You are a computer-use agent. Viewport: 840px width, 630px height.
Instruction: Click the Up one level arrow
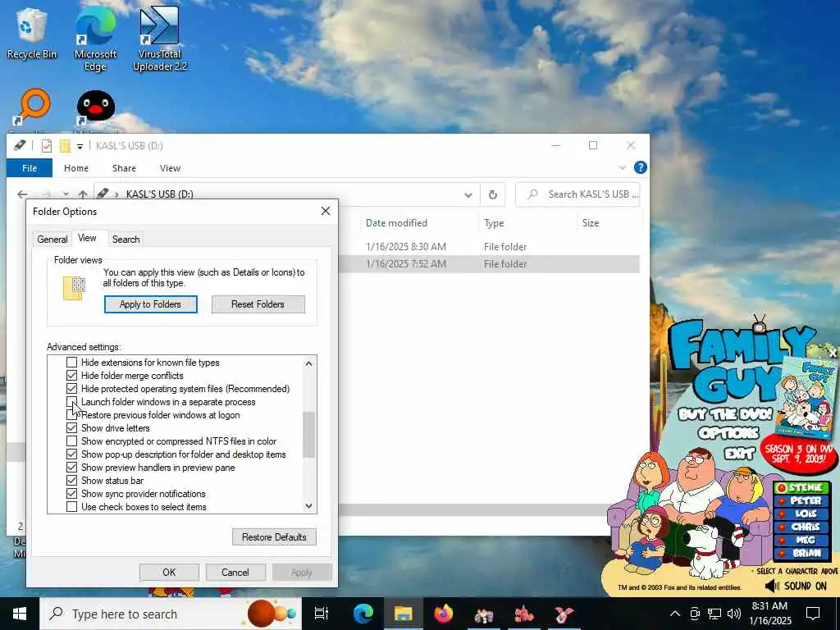(83, 194)
